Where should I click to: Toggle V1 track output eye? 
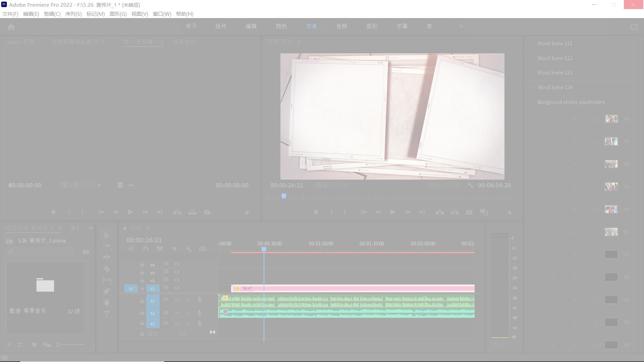(x=177, y=288)
